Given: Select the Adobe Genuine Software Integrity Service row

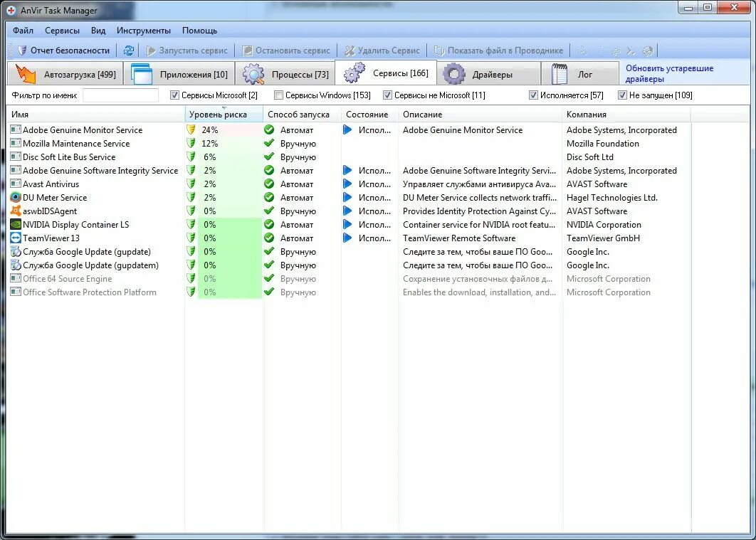Looking at the screenshot, I should (x=350, y=171).
